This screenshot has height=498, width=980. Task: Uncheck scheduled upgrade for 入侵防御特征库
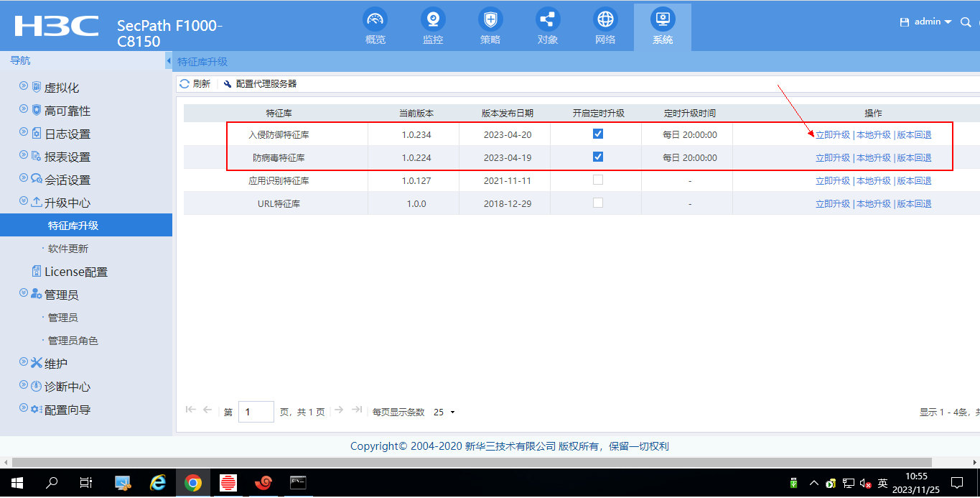[x=598, y=134]
